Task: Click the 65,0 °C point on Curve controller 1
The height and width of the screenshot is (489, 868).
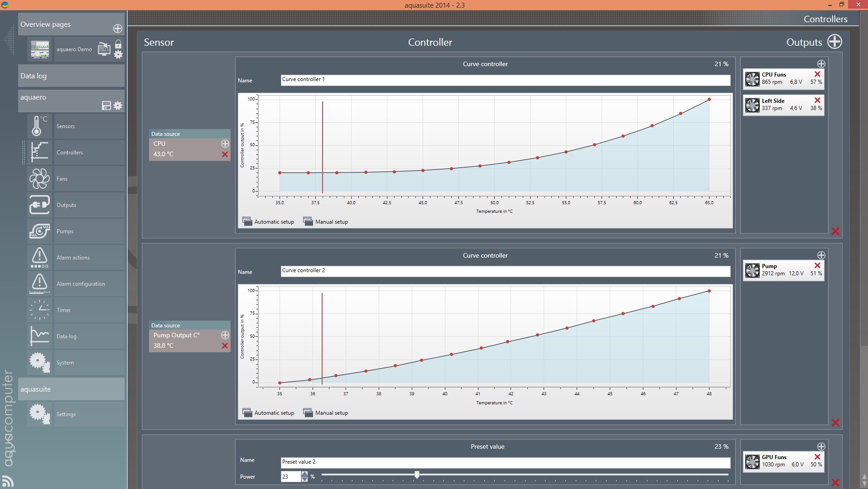Action: point(709,100)
